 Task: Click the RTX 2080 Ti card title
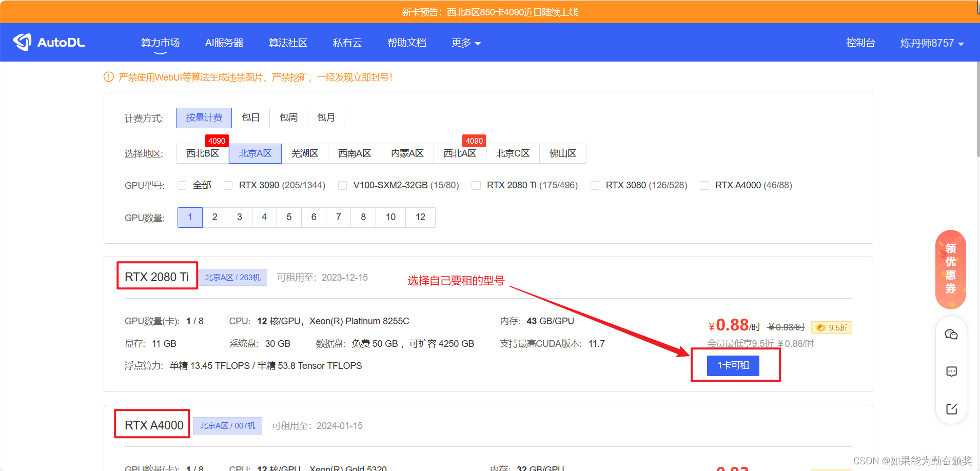[157, 277]
